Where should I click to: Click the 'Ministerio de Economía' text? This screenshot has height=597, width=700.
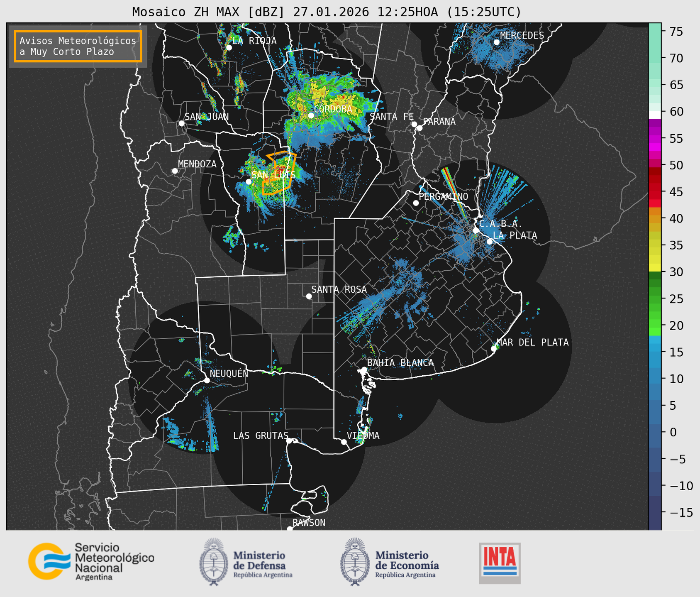[407, 560]
